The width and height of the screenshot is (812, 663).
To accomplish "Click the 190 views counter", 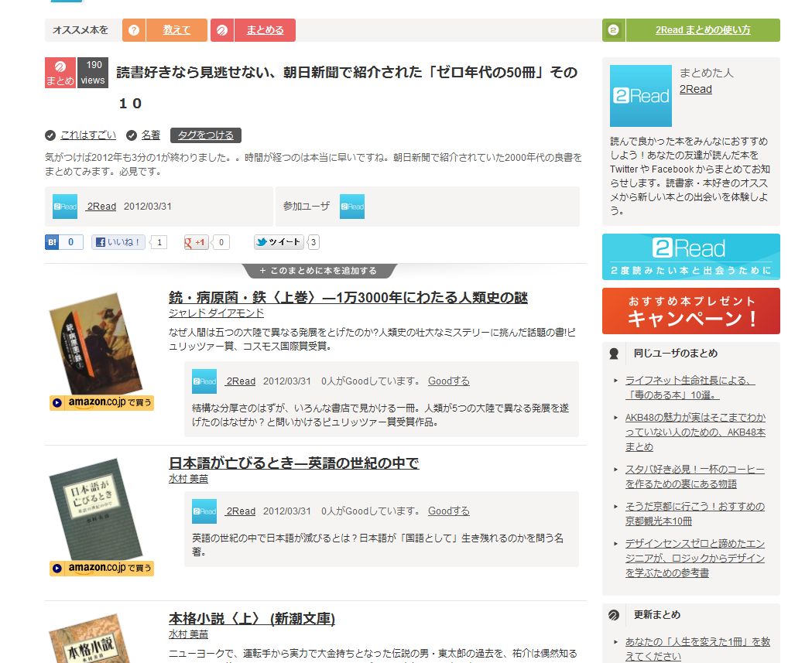I will 93,73.
